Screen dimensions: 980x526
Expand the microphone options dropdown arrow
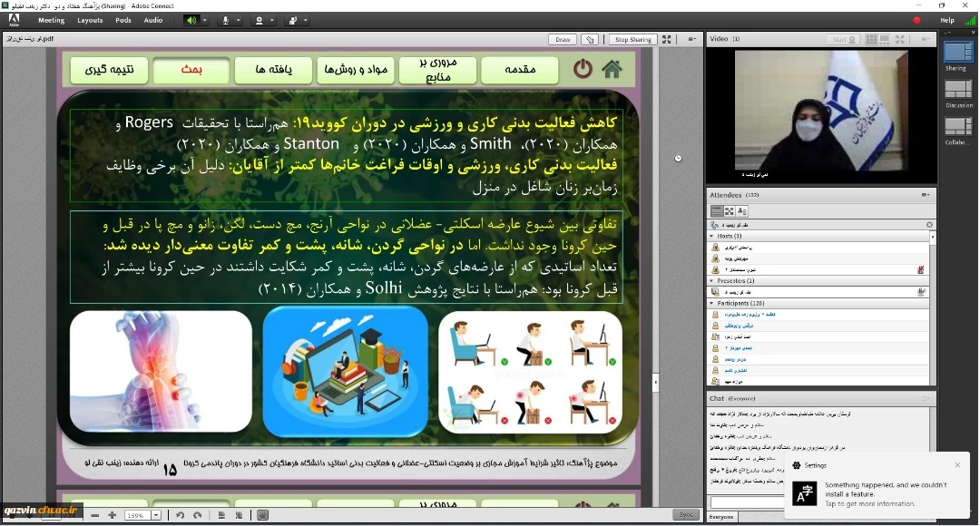click(x=238, y=20)
